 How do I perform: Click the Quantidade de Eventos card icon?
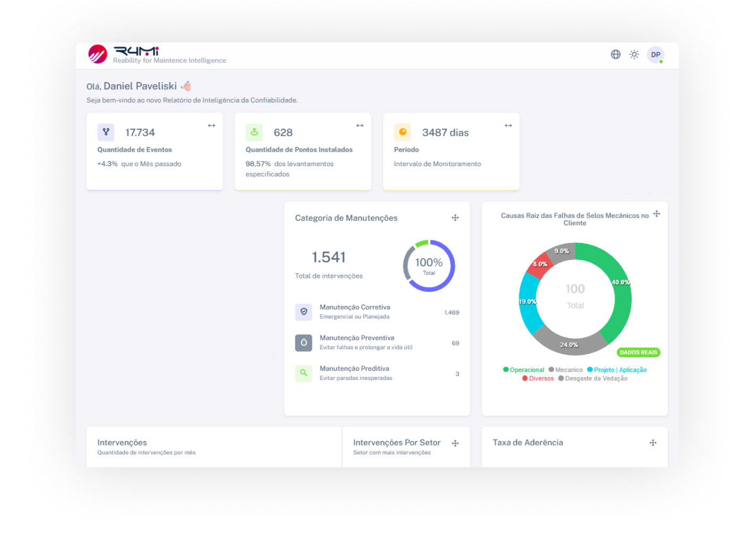[106, 132]
